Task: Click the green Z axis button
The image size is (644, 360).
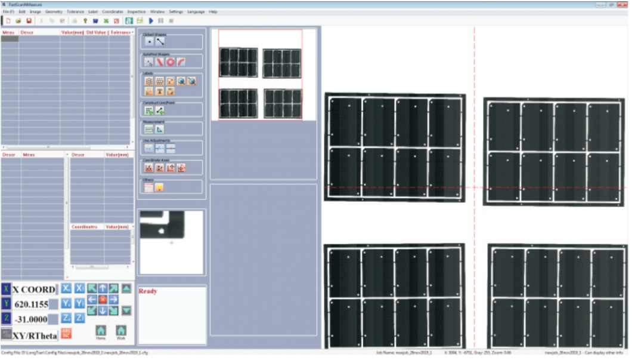Action: click(6, 318)
